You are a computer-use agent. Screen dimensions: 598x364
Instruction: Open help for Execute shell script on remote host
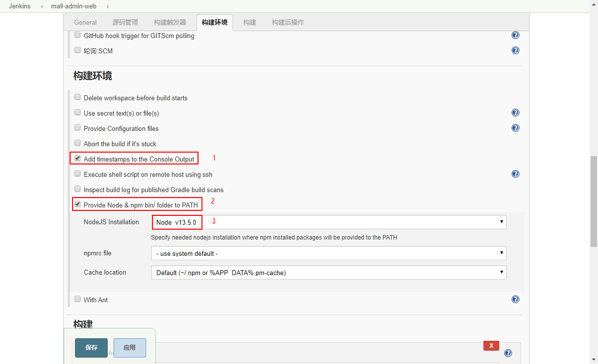[x=516, y=174]
